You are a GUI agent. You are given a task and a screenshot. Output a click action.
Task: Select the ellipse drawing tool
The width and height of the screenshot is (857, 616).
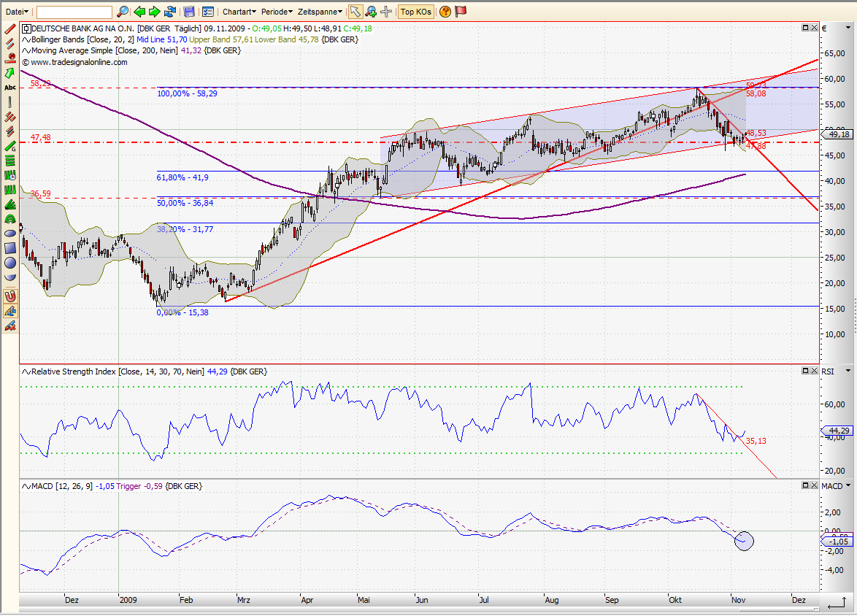[10, 233]
